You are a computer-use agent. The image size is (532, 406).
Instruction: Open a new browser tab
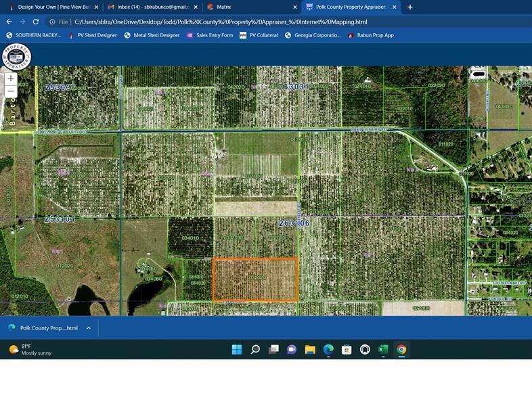point(410,7)
